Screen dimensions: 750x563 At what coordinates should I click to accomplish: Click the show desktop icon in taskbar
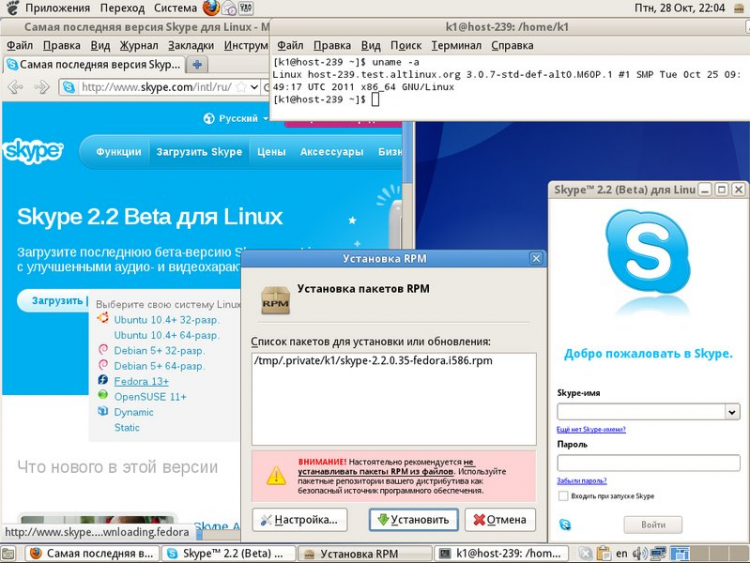click(9, 553)
